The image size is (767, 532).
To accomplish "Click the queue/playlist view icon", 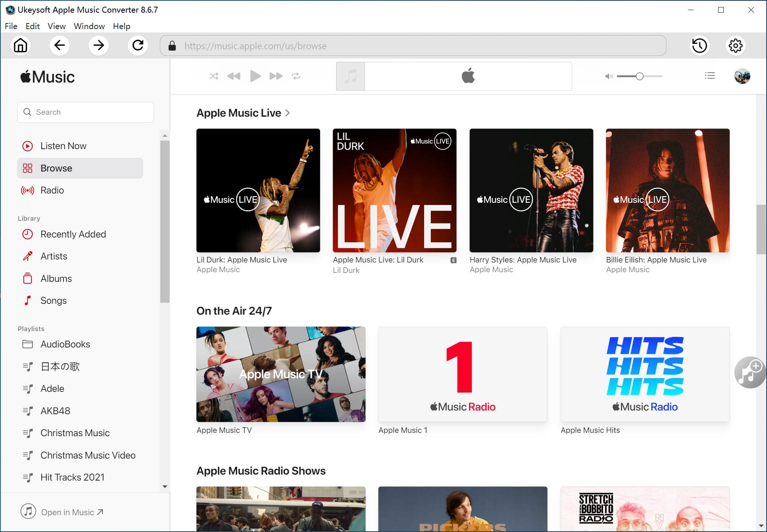I will point(710,76).
